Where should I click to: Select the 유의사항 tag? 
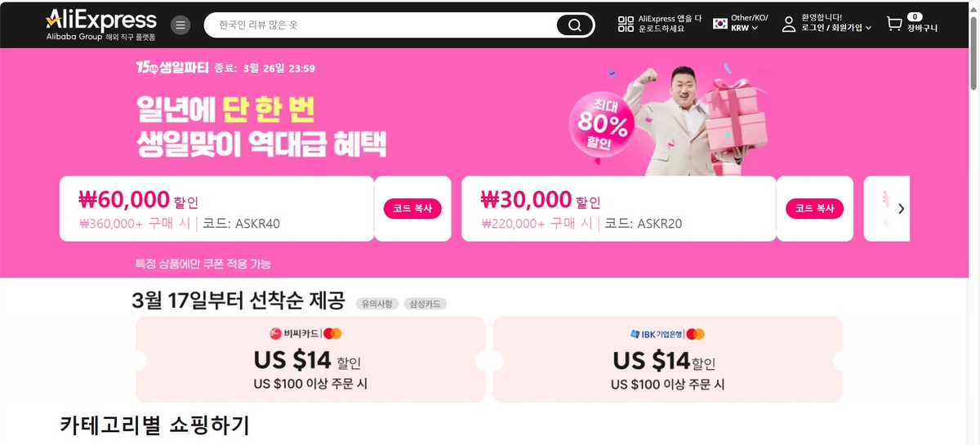pos(376,304)
